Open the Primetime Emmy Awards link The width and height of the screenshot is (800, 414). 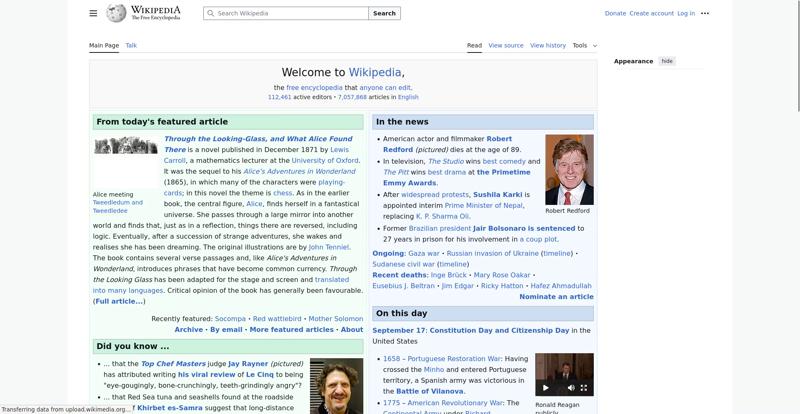click(457, 178)
